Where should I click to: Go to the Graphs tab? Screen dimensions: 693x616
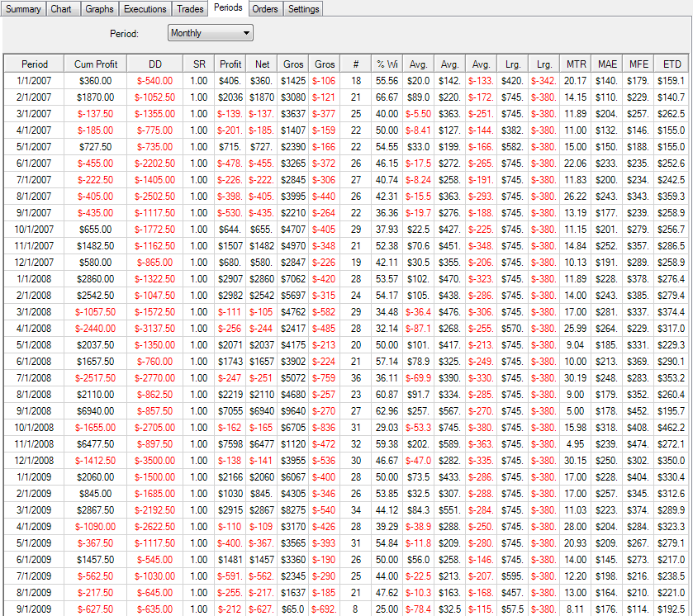click(x=99, y=9)
